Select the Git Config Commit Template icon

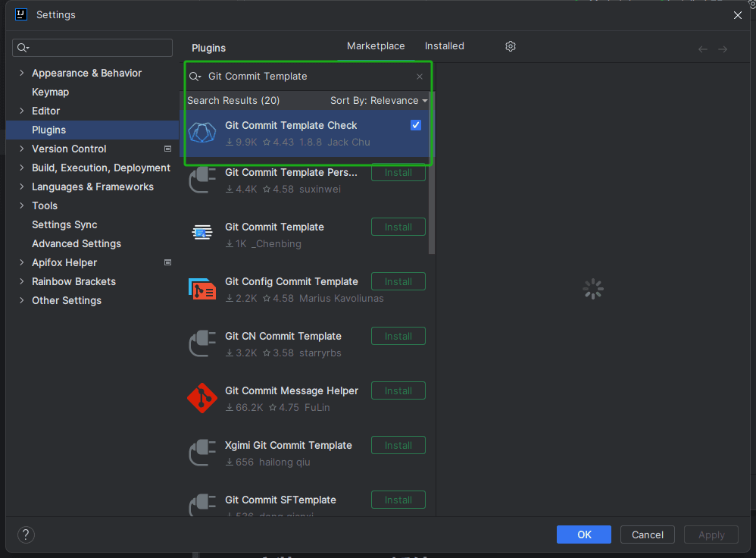click(201, 290)
